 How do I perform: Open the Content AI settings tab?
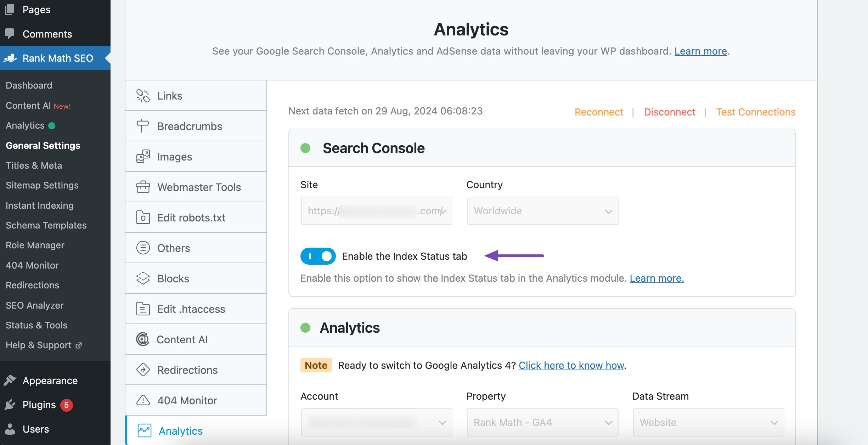196,339
